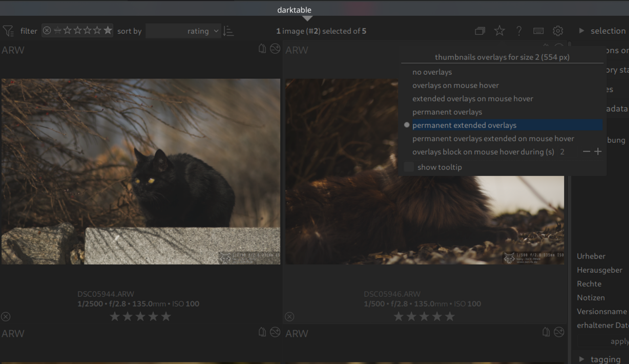Select overlays on mouse hover entry
Viewport: 629px width, 364px height.
(455, 85)
